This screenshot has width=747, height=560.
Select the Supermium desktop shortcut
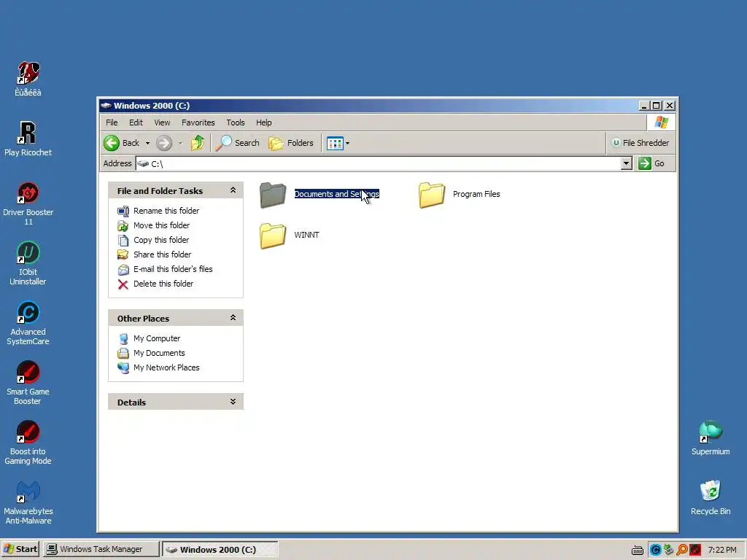point(711,438)
